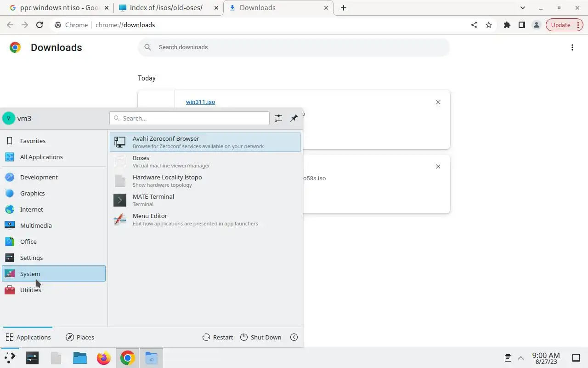This screenshot has height=368, width=588.
Task: Open the Utilities category
Action: [x=54, y=290]
